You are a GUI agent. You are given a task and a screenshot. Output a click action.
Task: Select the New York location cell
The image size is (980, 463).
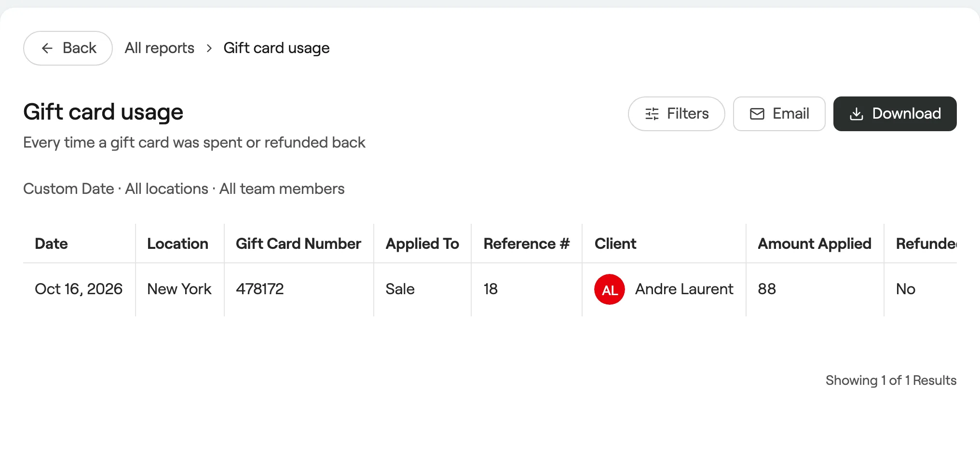pos(179,289)
